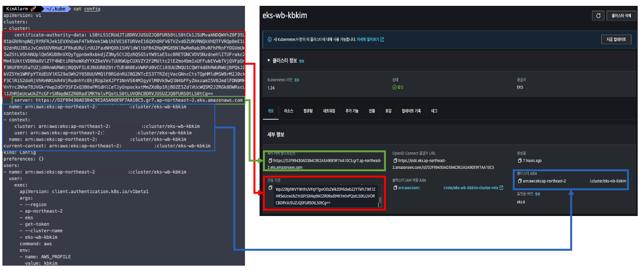Click 정보 link next to 클러스터 정보

click(x=301, y=61)
